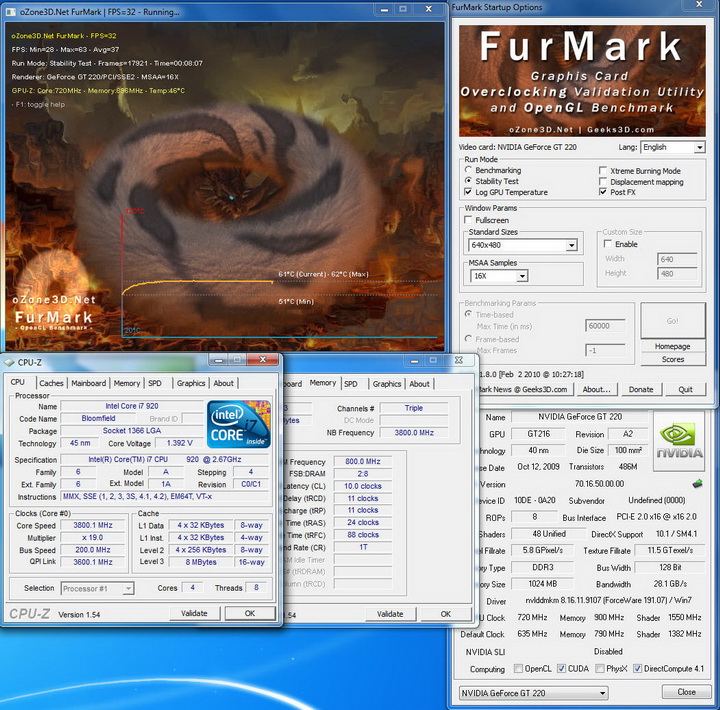Enable Displacement mapping option
Screen dimensions: 720x710
pos(603,181)
